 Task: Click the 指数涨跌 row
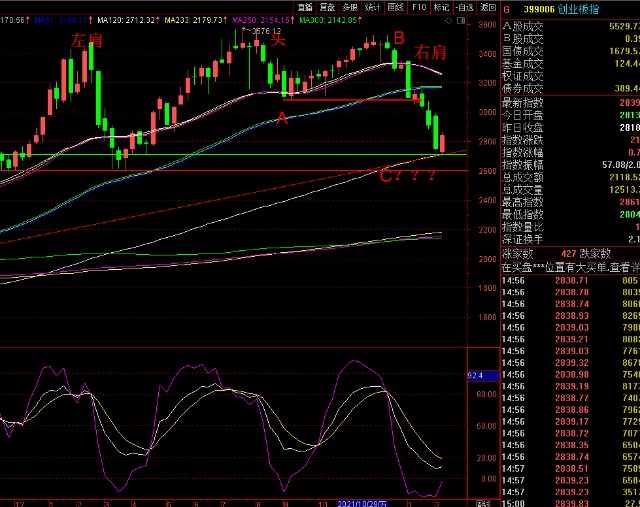click(570, 140)
